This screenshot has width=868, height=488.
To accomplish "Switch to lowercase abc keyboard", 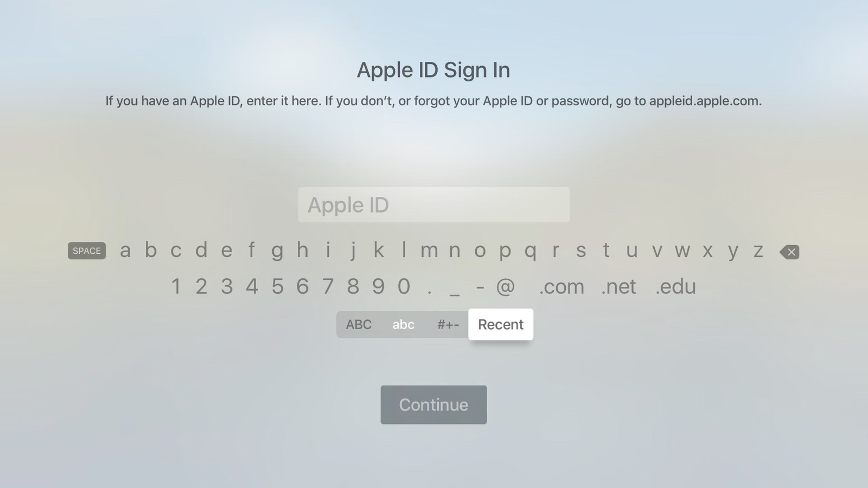I will [403, 324].
